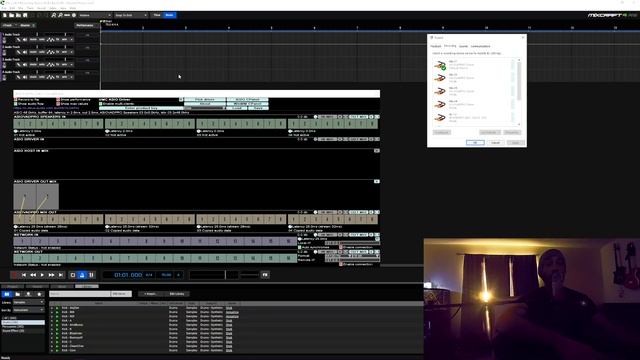This screenshot has width=640, height=360.
Task: Click the Fast Forward transport button
Action: coord(51,275)
